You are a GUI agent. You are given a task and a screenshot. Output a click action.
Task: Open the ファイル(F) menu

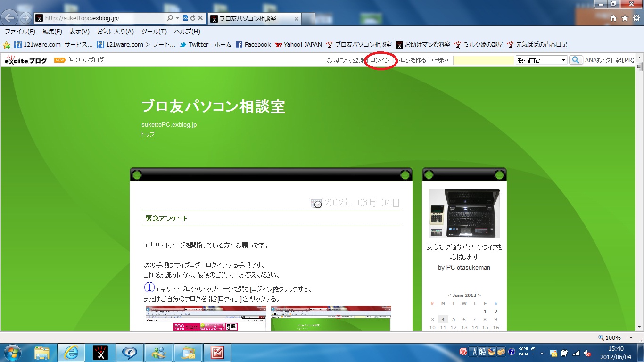click(20, 32)
